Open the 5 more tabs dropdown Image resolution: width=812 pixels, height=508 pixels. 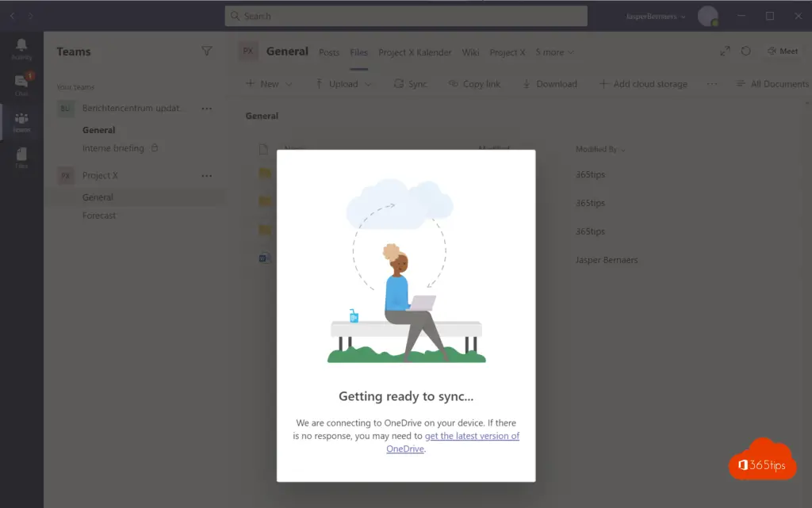pyautogui.click(x=554, y=52)
